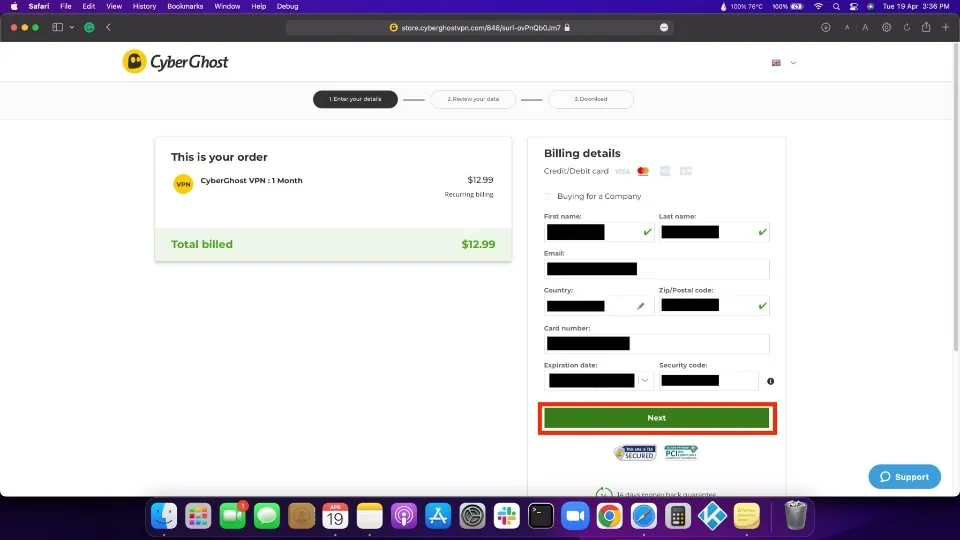Select step 3 Download
Viewport: 960px width, 540px height.
591,99
